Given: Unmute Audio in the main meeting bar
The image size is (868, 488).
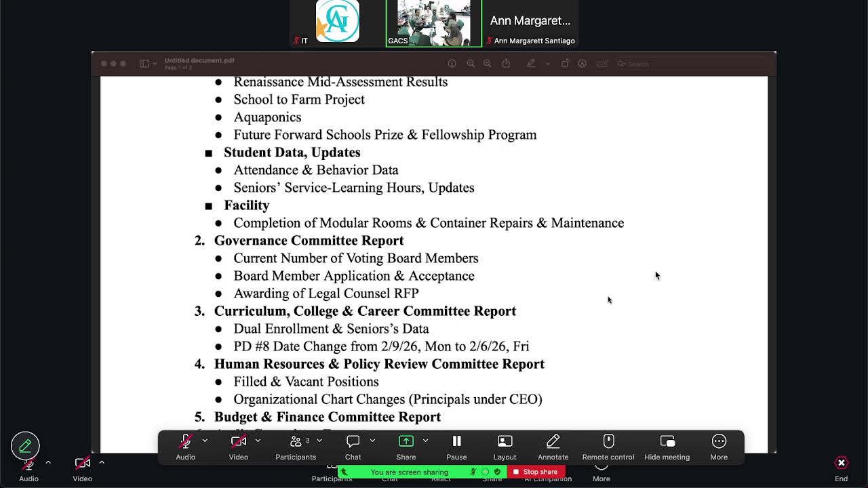Looking at the screenshot, I should pyautogui.click(x=28, y=468).
